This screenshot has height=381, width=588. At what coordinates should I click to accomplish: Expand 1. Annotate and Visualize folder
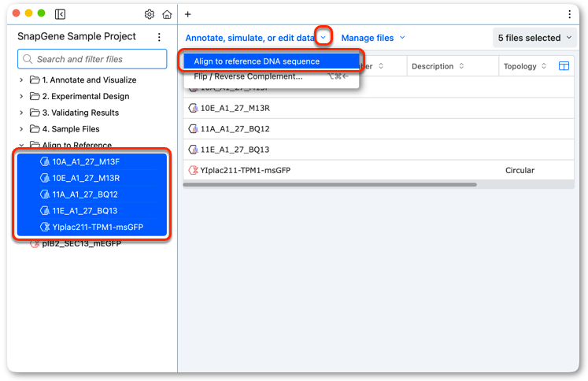click(21, 80)
